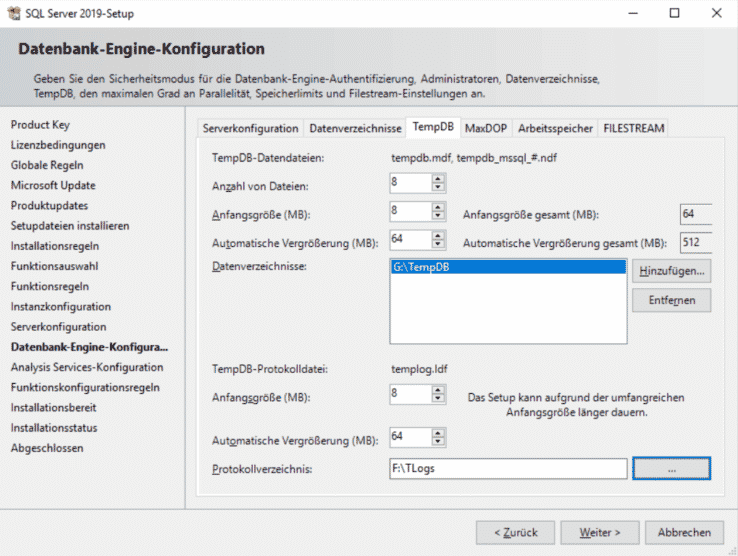Click the Protokollverzeichnis input field
Image resolution: width=738 pixels, height=556 pixels.
508,468
